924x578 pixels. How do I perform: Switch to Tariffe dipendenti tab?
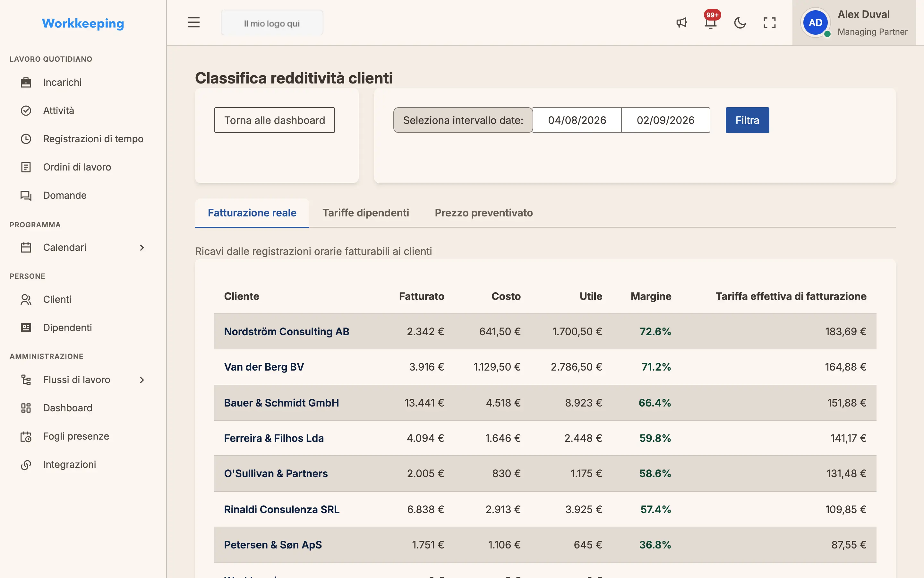click(365, 213)
